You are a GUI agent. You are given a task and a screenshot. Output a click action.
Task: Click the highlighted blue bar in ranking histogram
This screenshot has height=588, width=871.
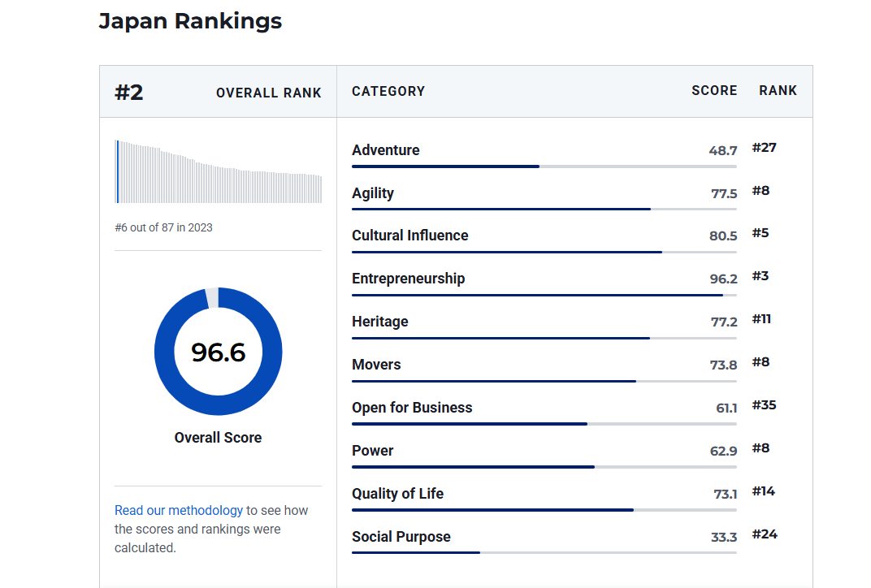point(117,171)
